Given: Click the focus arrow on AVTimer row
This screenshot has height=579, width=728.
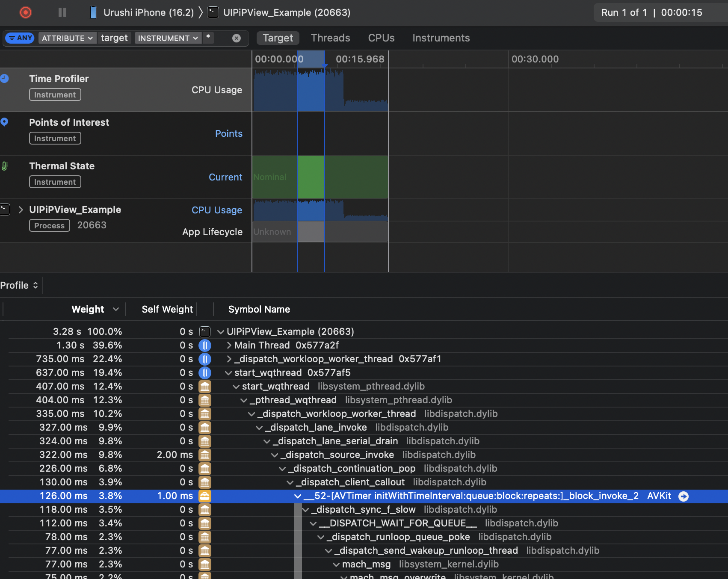Looking at the screenshot, I should point(684,496).
